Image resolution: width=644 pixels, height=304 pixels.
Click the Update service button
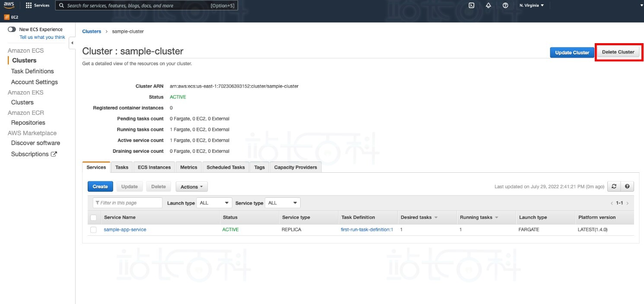click(x=130, y=187)
